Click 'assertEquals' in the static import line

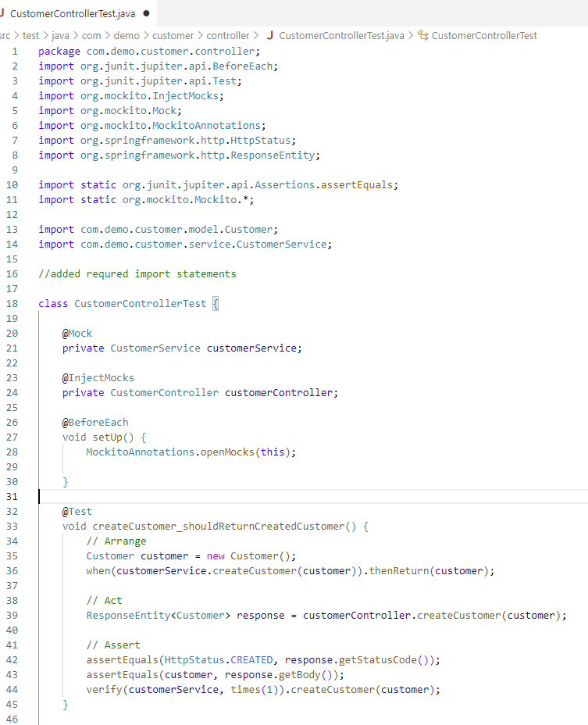coord(357,185)
